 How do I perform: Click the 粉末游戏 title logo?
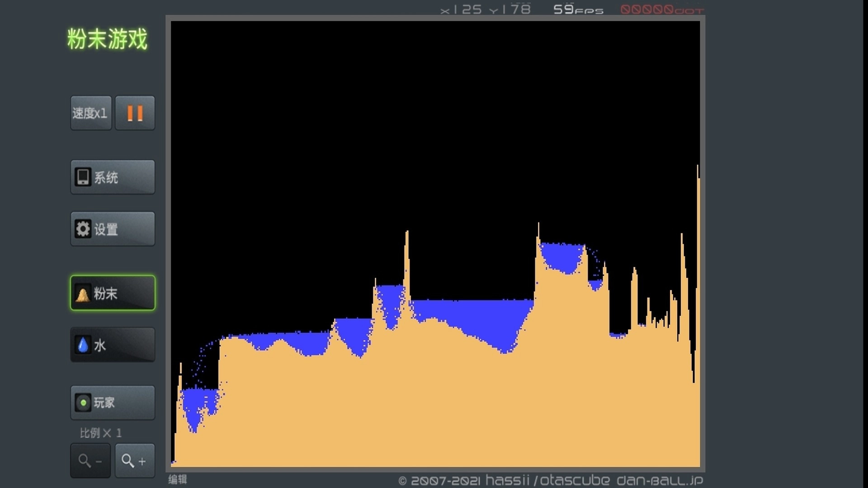(x=107, y=39)
